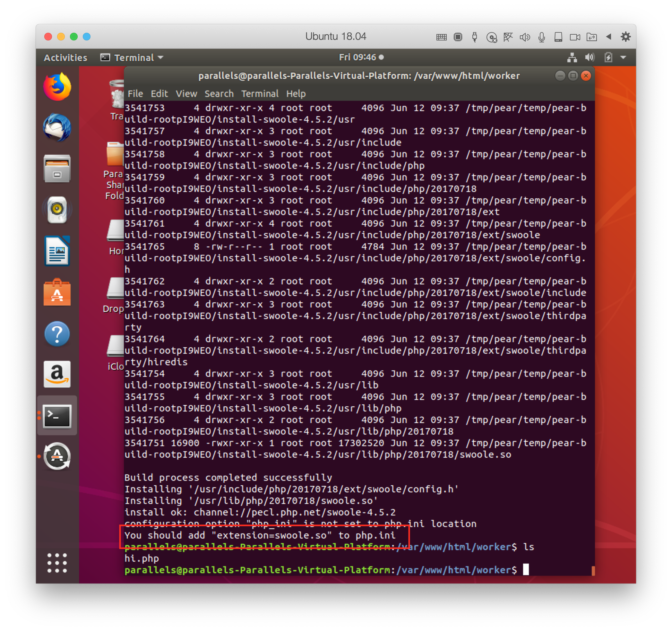Launch LibreOffice Writer from the dock
672x631 pixels.
(57, 251)
